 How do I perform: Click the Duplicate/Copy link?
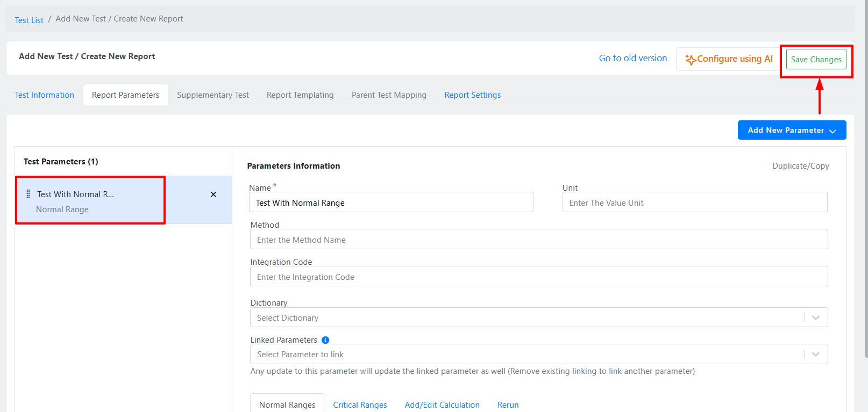(x=800, y=166)
